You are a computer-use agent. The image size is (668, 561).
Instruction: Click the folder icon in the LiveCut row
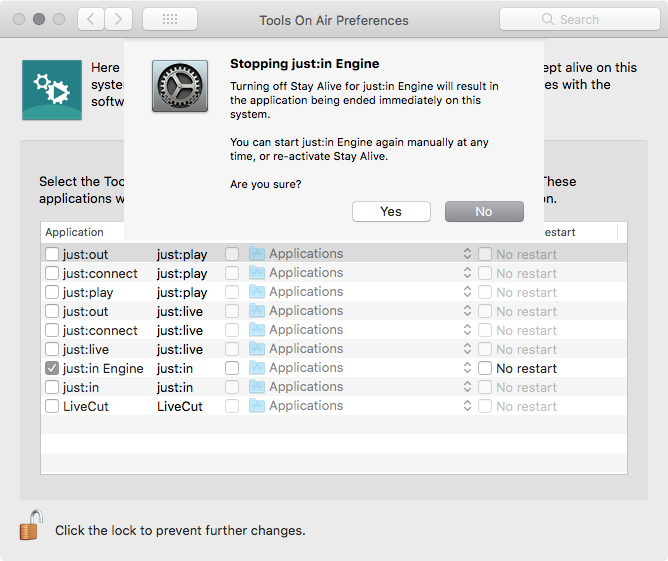257,406
